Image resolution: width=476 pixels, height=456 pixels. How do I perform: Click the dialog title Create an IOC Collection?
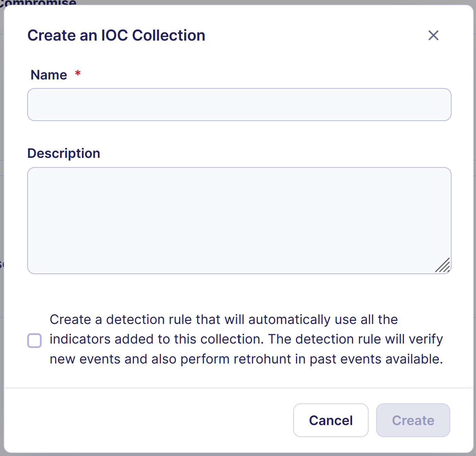(x=116, y=35)
